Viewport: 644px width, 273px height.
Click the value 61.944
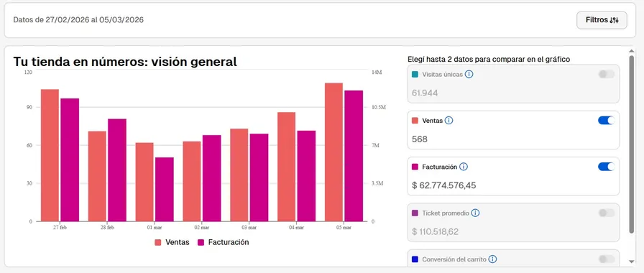click(425, 93)
